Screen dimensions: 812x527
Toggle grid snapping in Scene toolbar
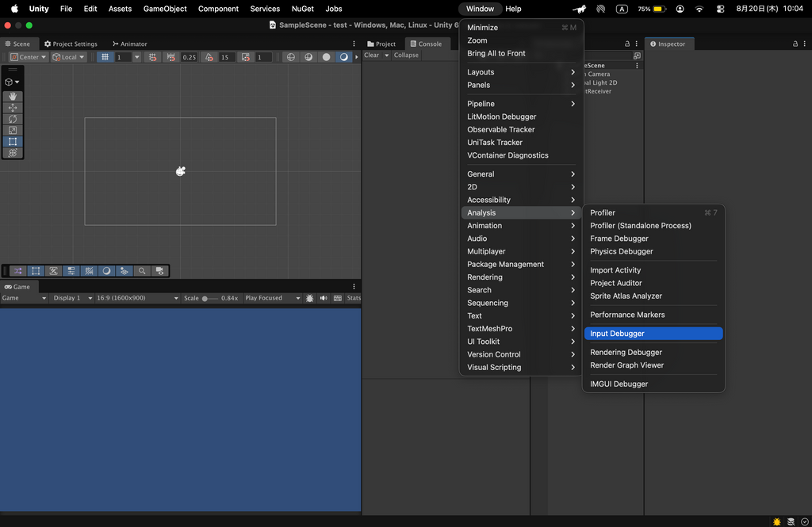[105, 57]
